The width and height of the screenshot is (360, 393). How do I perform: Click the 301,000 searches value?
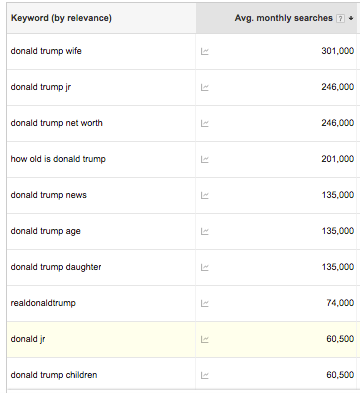click(x=338, y=51)
